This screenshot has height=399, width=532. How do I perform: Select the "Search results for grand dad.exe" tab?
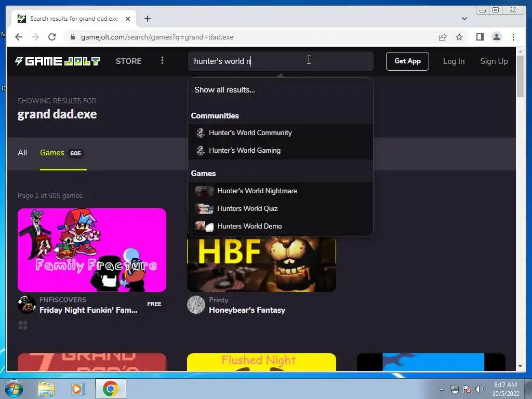74,19
